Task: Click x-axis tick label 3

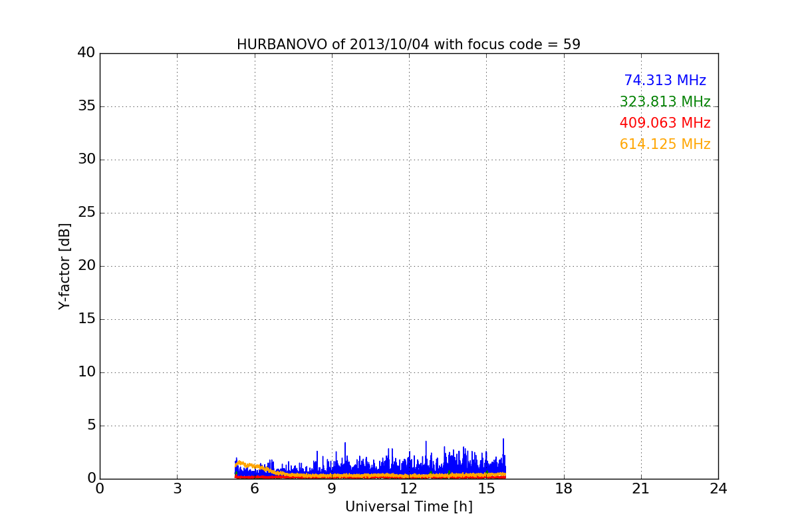Action: tap(177, 489)
